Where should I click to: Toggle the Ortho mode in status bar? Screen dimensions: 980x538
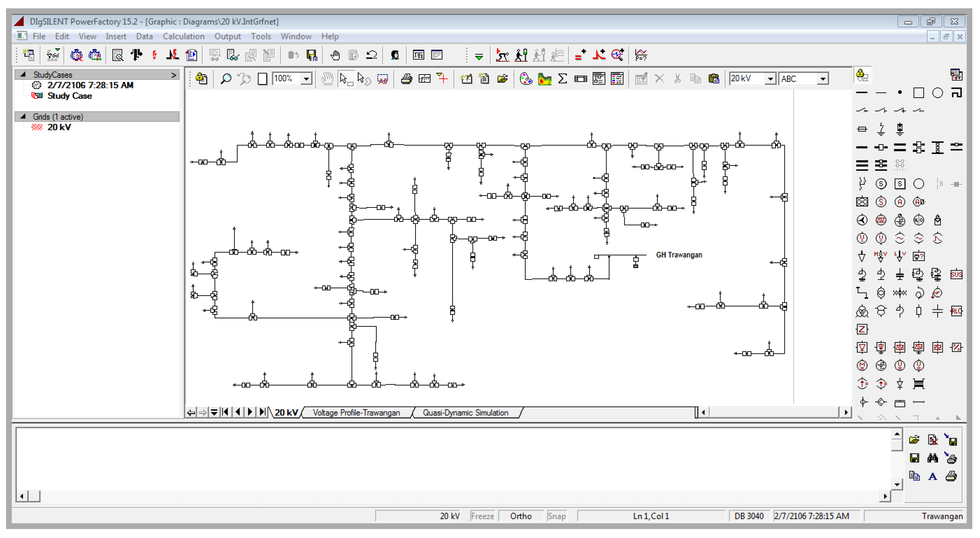[x=520, y=516]
